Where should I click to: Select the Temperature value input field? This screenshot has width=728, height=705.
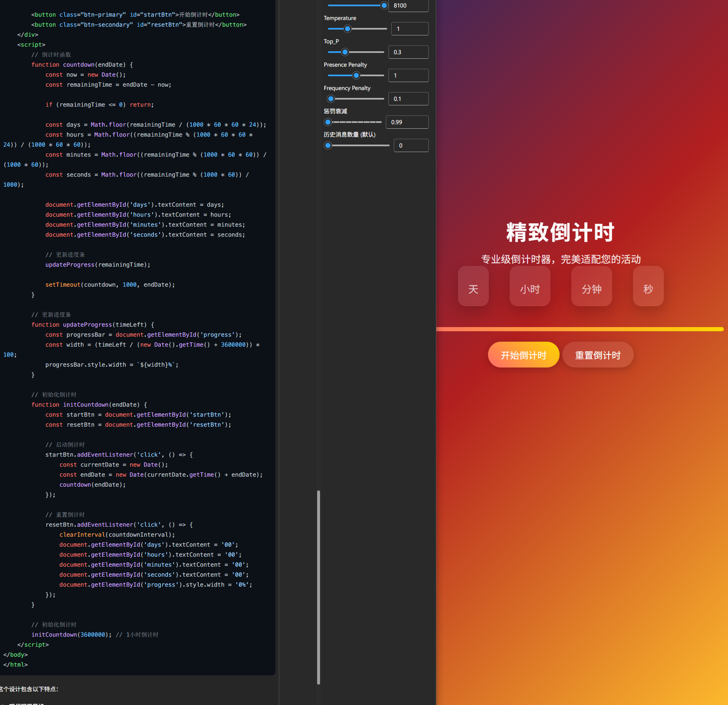pos(410,29)
